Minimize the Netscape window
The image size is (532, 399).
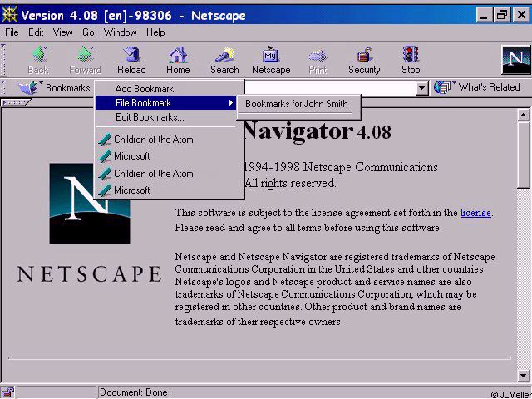pos(485,15)
